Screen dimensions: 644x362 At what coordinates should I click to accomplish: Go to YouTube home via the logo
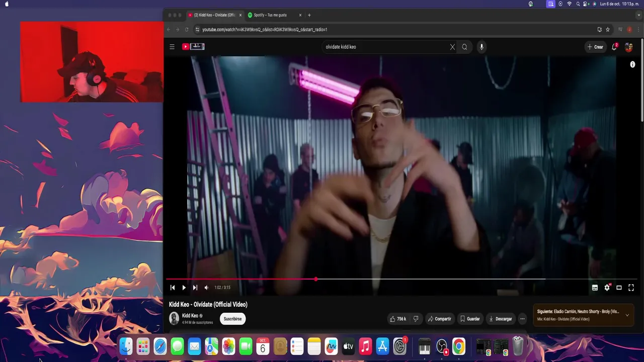193,47
